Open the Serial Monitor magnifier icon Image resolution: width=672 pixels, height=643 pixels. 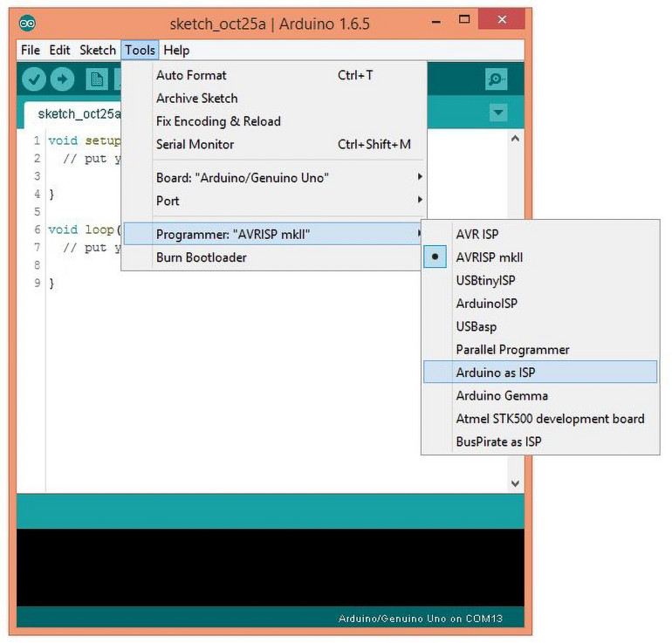[x=496, y=79]
